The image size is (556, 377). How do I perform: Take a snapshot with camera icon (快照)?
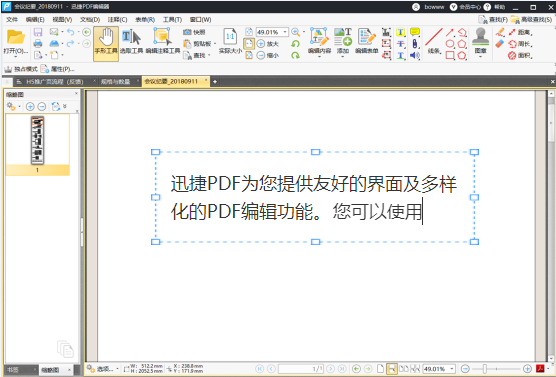pos(194,32)
